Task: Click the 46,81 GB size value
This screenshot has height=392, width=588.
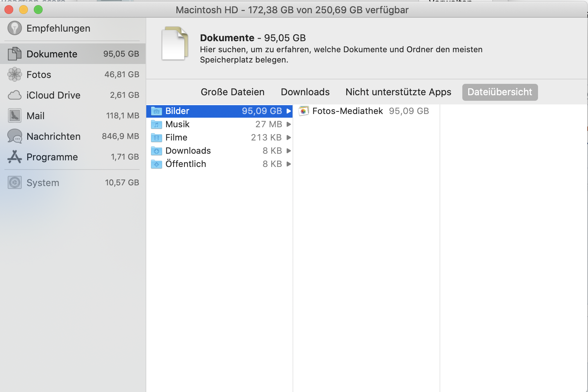Action: [122, 74]
